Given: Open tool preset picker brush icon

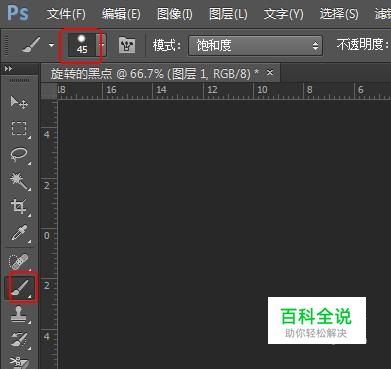Looking at the screenshot, I should pyautogui.click(x=31, y=45).
